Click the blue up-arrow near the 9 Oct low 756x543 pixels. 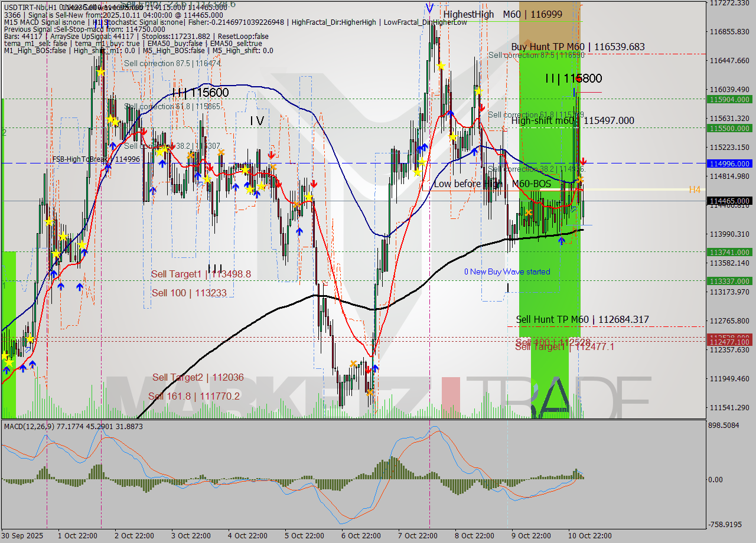pos(561,241)
